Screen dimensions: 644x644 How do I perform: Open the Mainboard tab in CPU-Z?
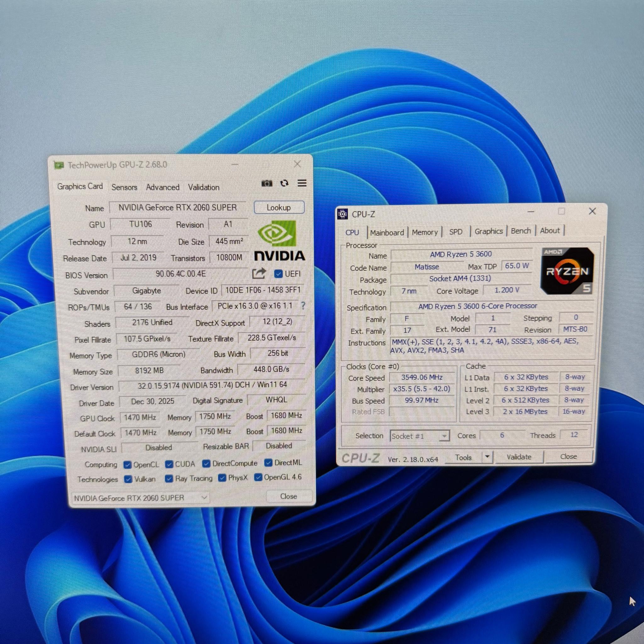click(x=387, y=233)
